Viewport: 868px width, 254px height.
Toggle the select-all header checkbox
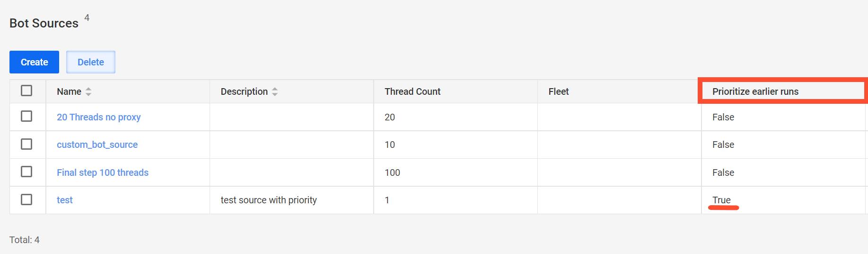tap(26, 91)
